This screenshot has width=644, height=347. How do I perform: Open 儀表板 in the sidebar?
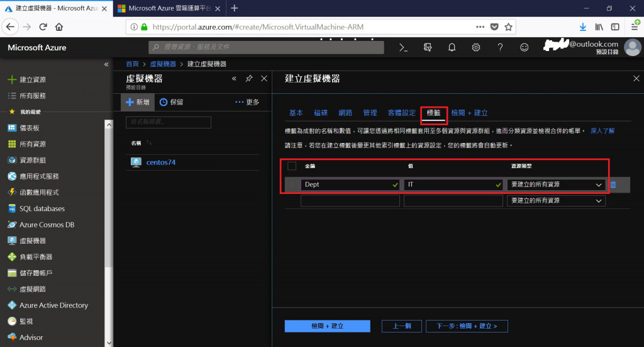coord(24,128)
